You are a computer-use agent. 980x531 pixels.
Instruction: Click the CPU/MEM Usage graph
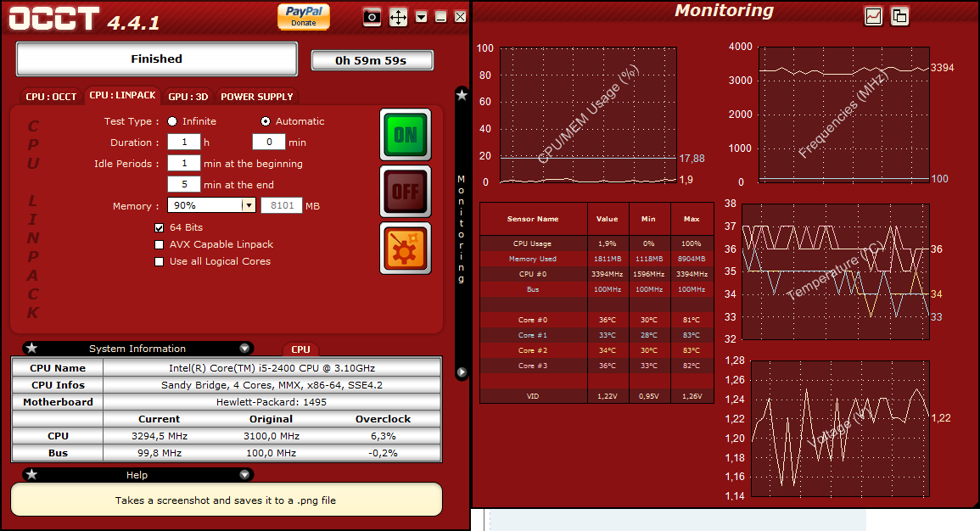click(588, 115)
